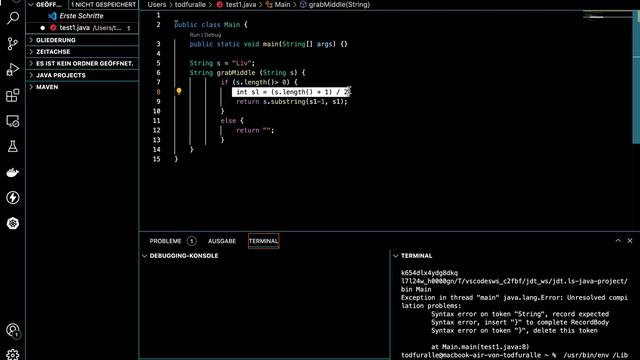Open the Accounts menu icon
Viewport: 640px width, 360px height.
pyautogui.click(x=13, y=330)
